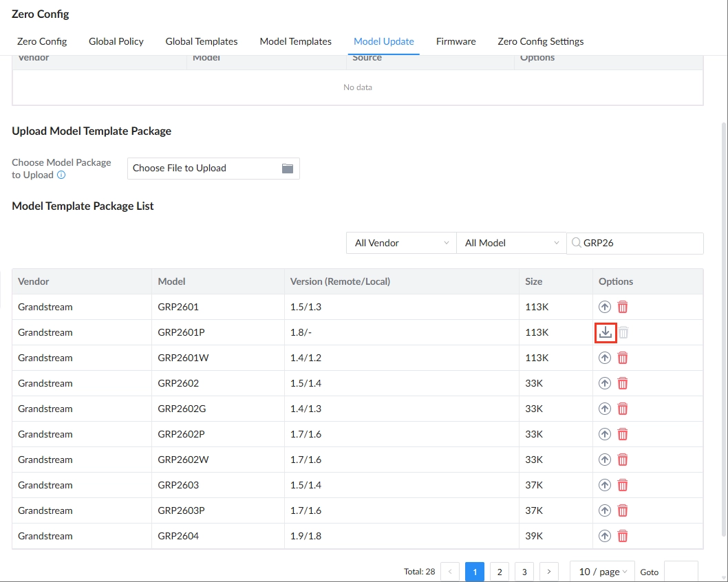This screenshot has height=582, width=728.
Task: Click the search magnifier icon
Action: (x=576, y=243)
